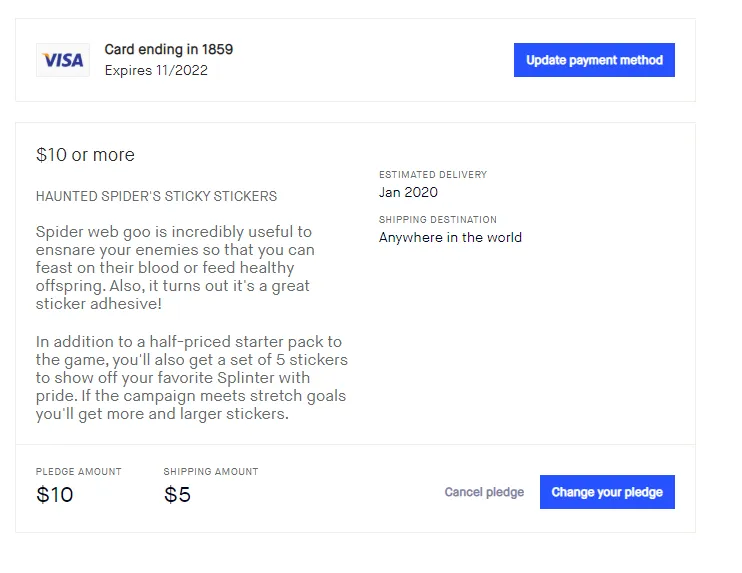
Task: Click the half-priced starter pack paragraph
Action: 192,378
